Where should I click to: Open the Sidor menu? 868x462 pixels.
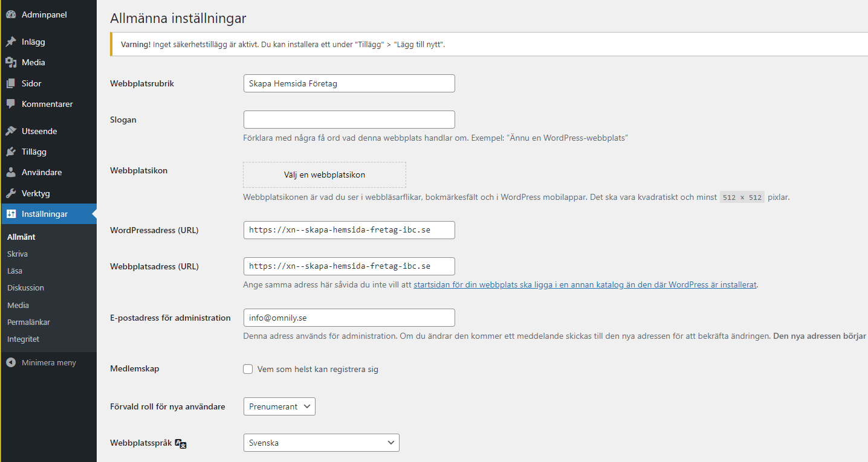(x=49, y=83)
